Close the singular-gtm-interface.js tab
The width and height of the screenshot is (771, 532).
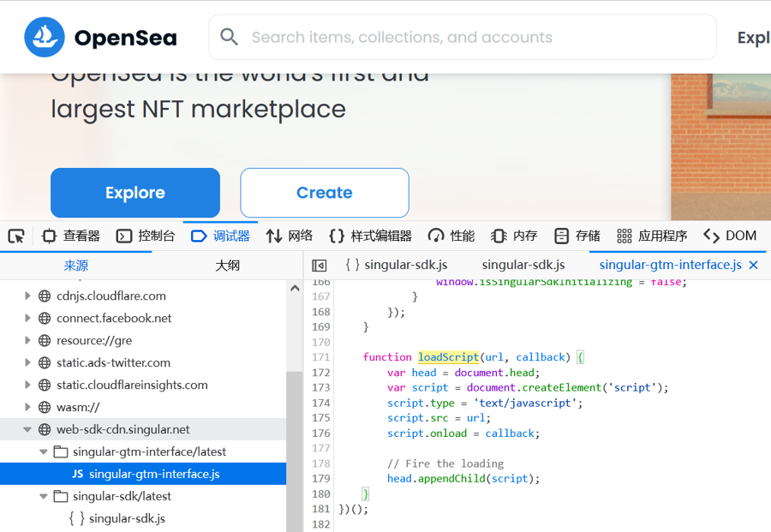754,266
